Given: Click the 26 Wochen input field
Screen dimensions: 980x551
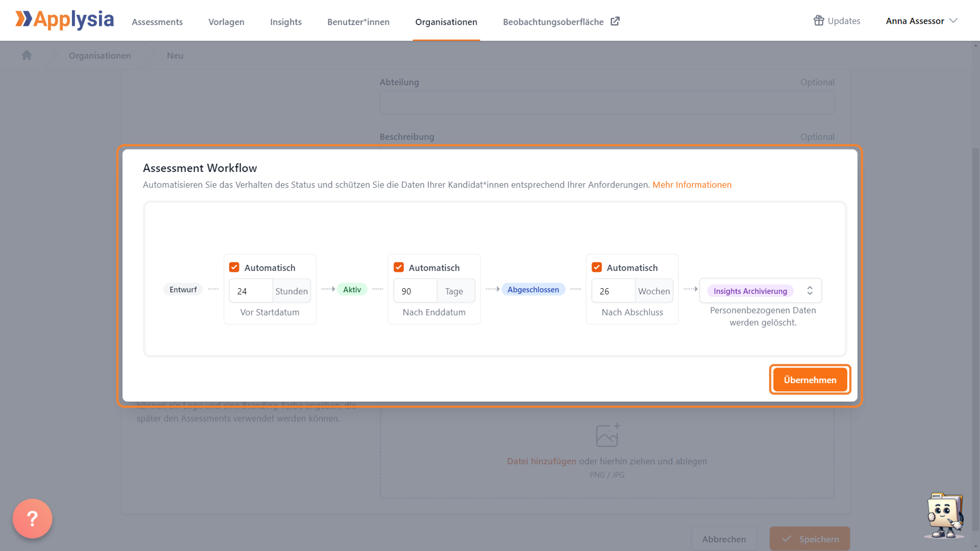Looking at the screenshot, I should (614, 291).
